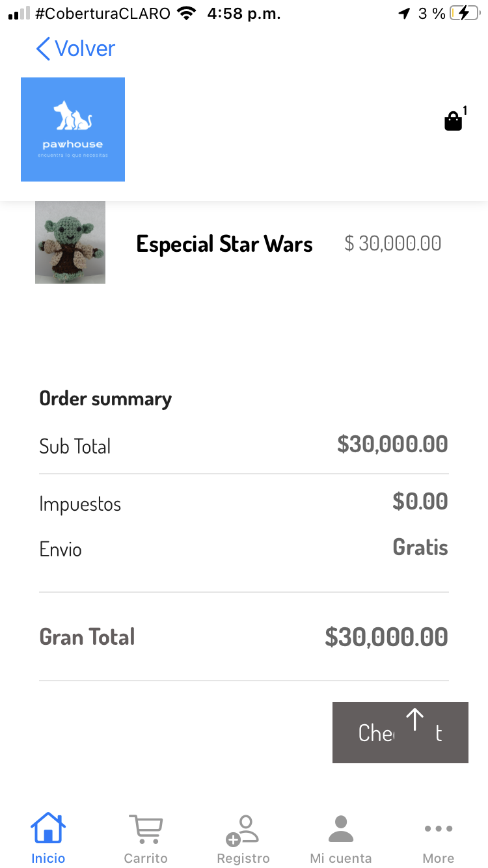The height and width of the screenshot is (868, 488).
Task: Tap the Wi-Fi status icon
Action: click(187, 14)
